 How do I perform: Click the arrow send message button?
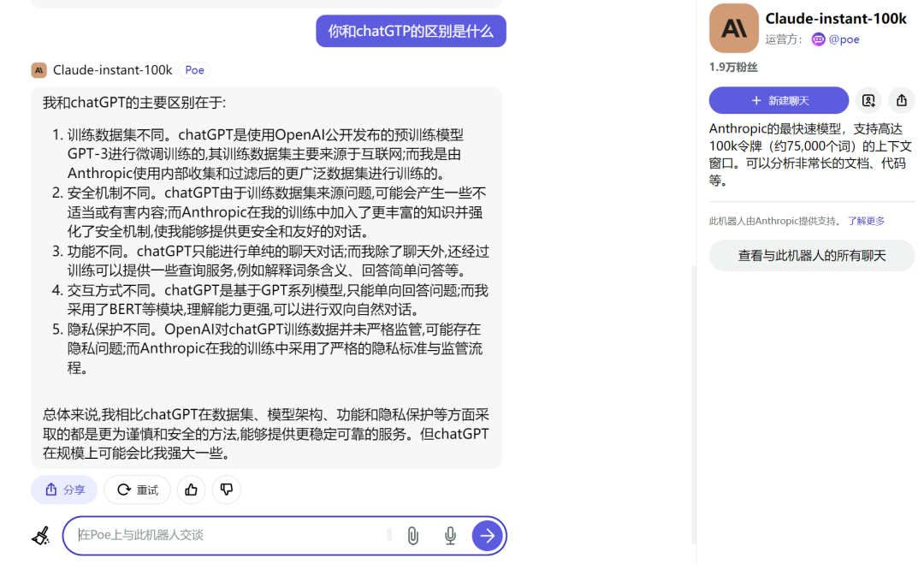click(487, 536)
